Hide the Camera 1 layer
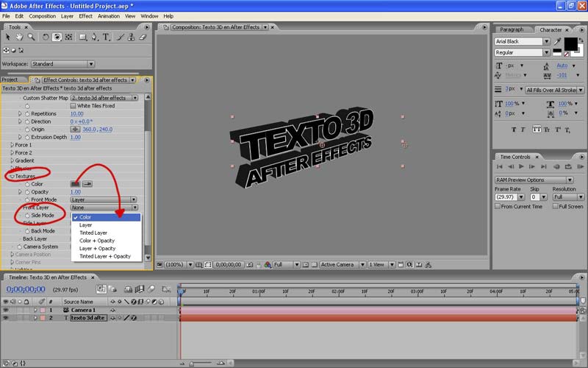This screenshot has width=588, height=368. [x=6, y=310]
